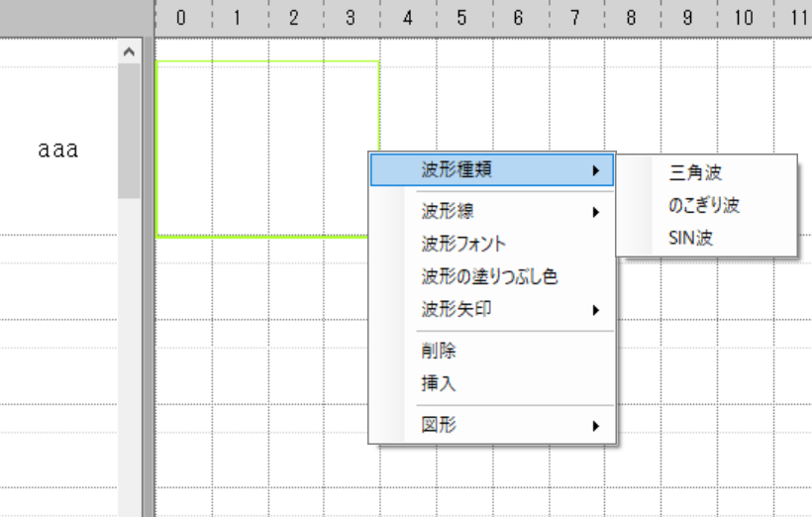Click column header 0 in ruler
Image resolution: width=812 pixels, height=517 pixels.
pos(181,17)
